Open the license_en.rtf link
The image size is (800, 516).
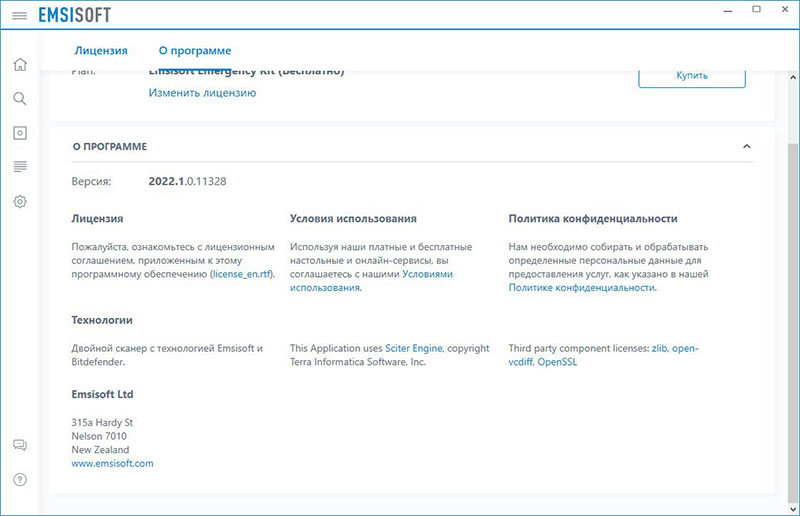pos(241,273)
